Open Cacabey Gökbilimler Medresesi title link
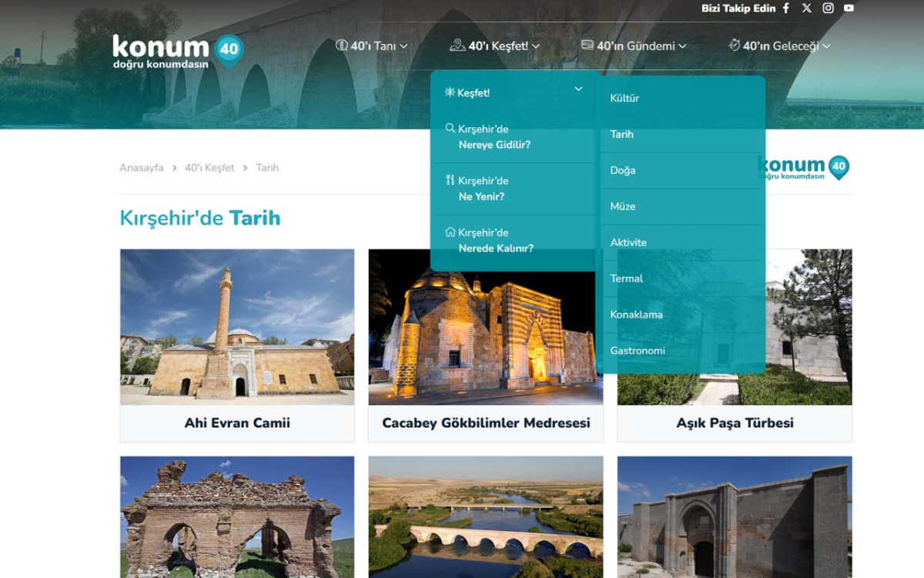This screenshot has width=924, height=578. point(486,423)
